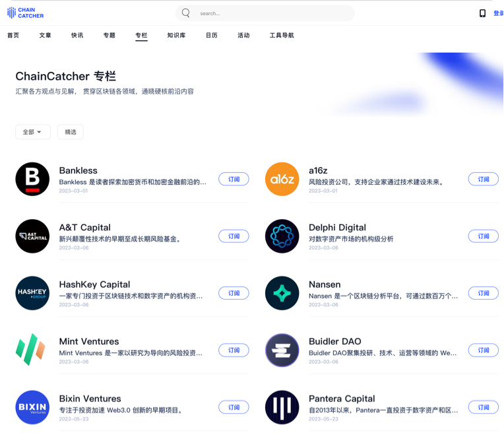Screen dimensions: 504x441
Task: Go to the 工具导航 page
Action: [x=282, y=36]
